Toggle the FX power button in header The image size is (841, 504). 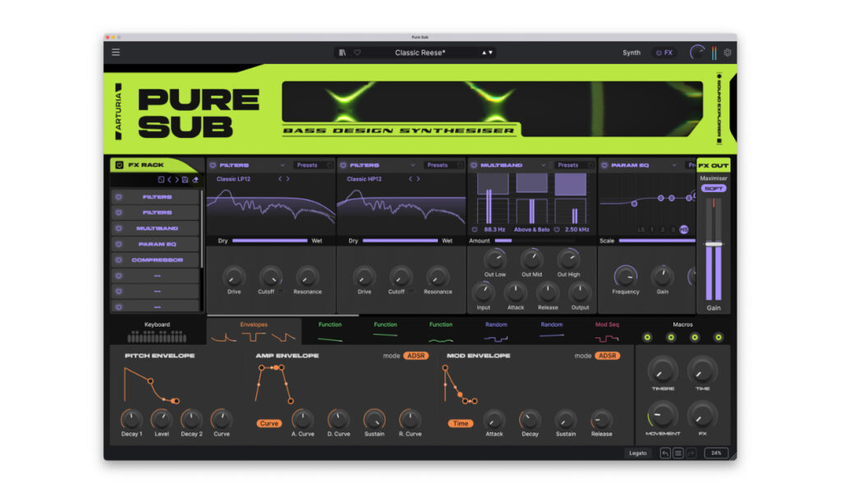664,53
